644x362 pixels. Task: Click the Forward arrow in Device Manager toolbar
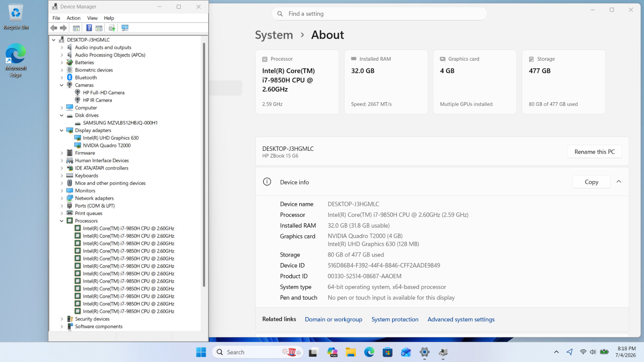[63, 28]
